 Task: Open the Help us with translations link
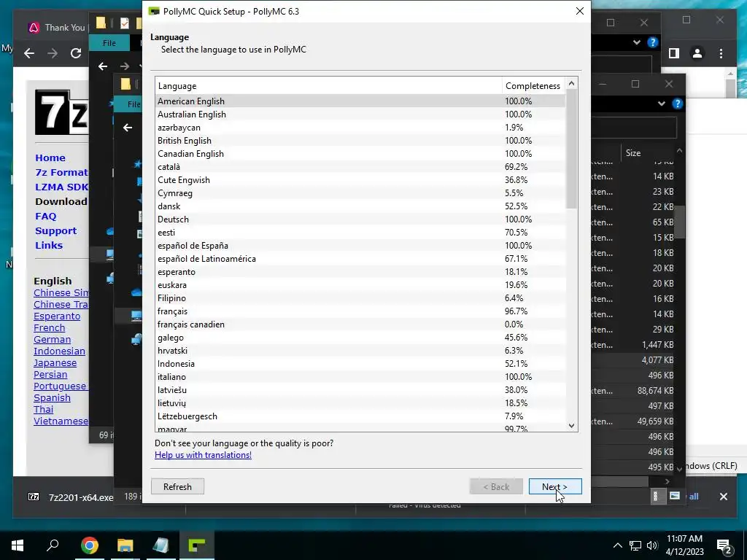[x=203, y=455]
